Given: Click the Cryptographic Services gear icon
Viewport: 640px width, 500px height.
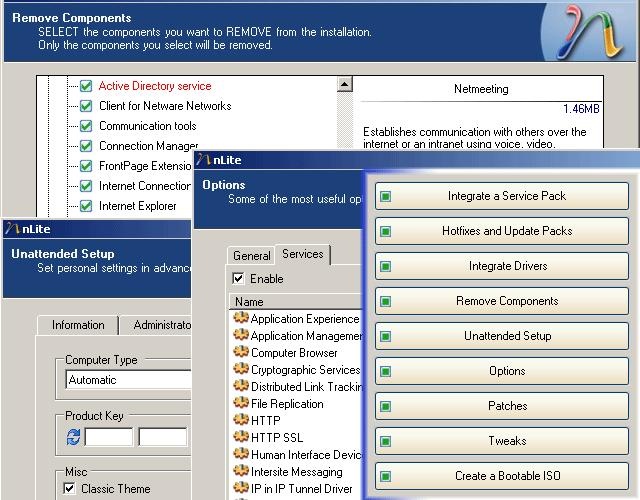Looking at the screenshot, I should click(x=240, y=370).
